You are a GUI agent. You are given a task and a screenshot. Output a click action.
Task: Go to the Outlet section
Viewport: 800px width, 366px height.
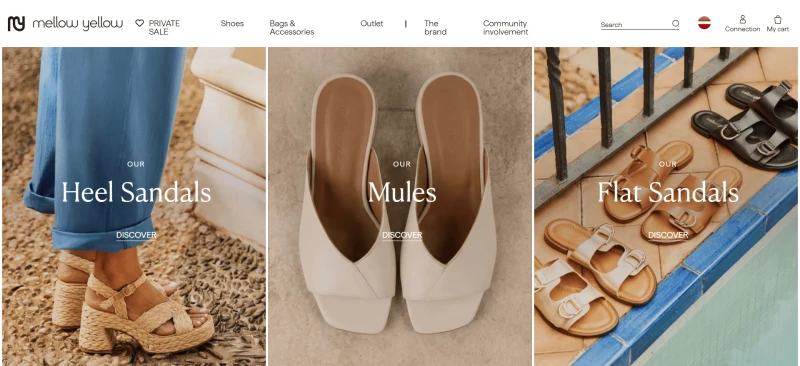tap(371, 23)
